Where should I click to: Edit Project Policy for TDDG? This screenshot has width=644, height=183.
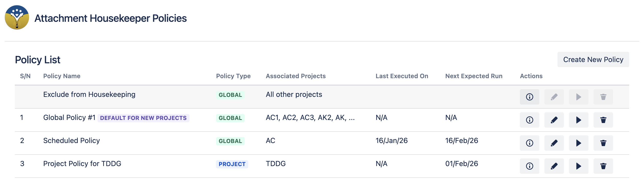(554, 166)
